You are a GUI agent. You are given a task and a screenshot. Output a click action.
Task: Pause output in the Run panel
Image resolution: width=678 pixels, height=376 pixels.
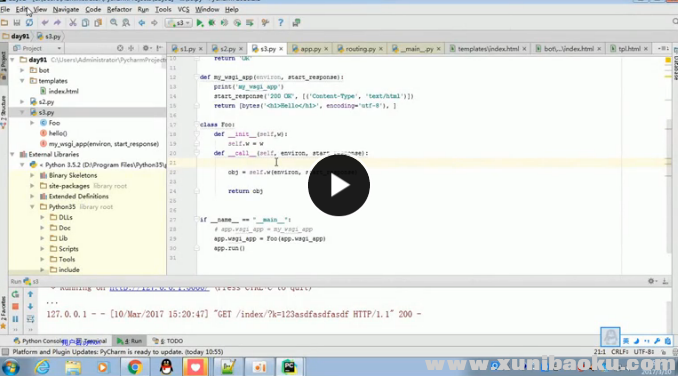(15, 319)
